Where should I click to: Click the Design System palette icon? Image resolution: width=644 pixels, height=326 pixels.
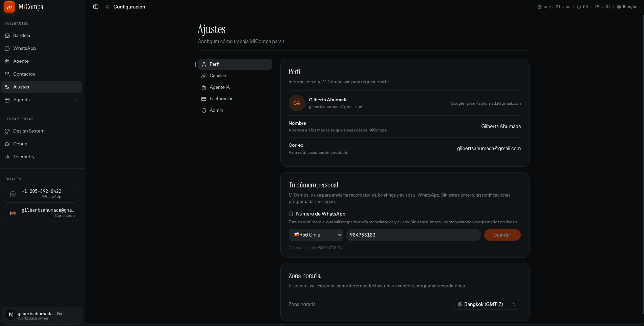(x=7, y=131)
